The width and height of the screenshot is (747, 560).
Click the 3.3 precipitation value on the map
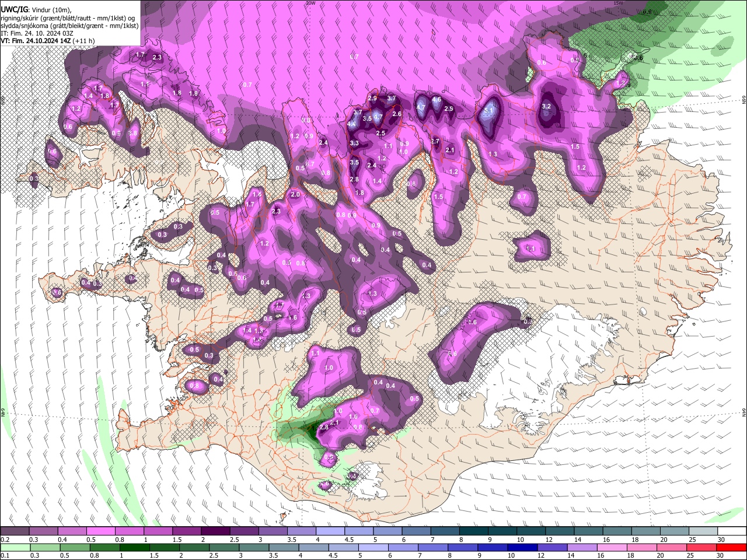click(354, 143)
